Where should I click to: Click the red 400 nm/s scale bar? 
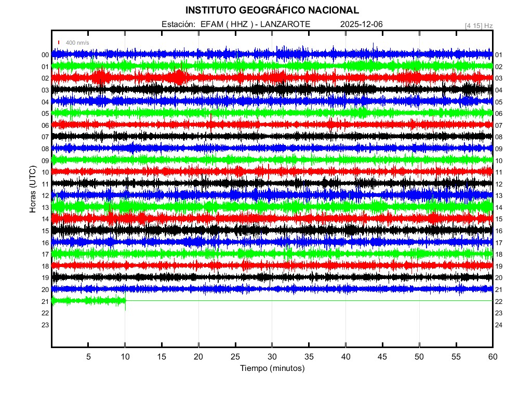[x=59, y=43]
